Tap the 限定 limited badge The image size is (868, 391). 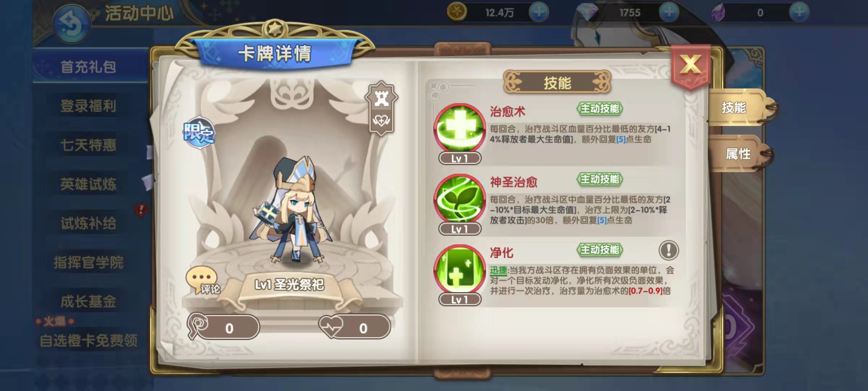199,133
